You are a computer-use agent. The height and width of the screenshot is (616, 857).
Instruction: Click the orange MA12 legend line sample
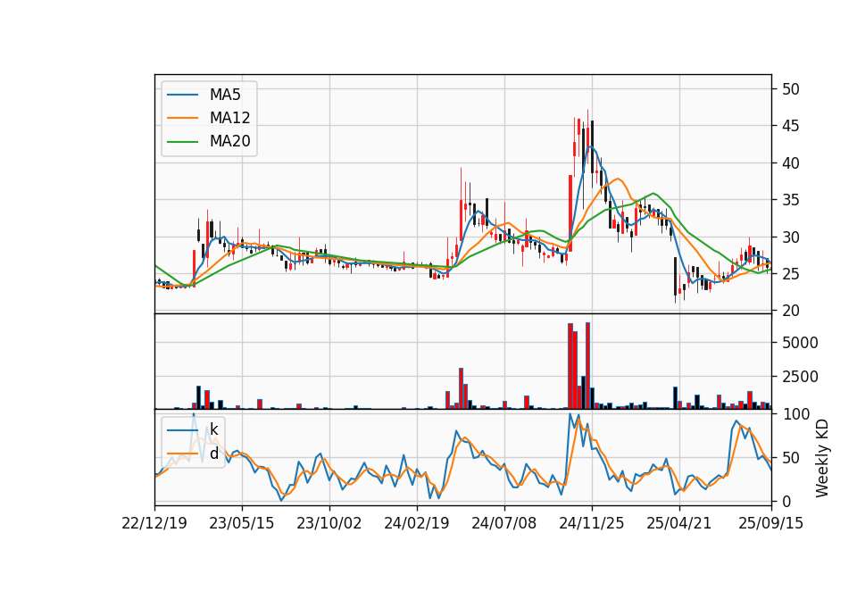[x=182, y=118]
